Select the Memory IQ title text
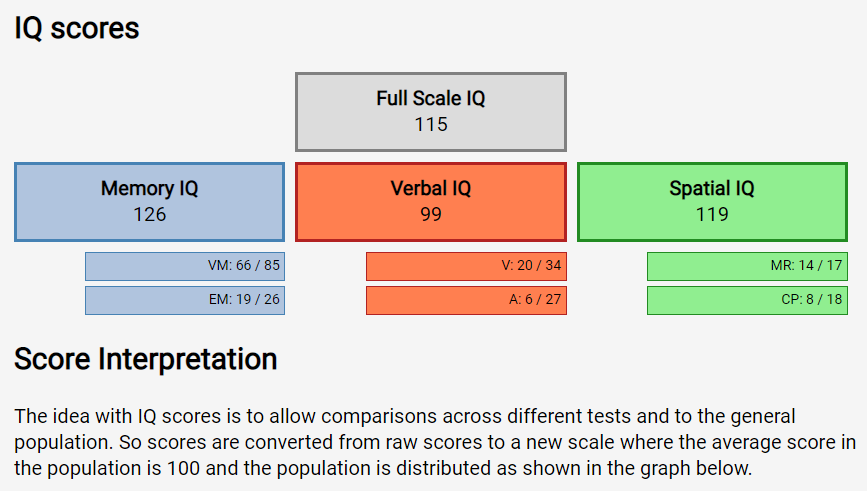The width and height of the screenshot is (867, 491). [x=149, y=188]
